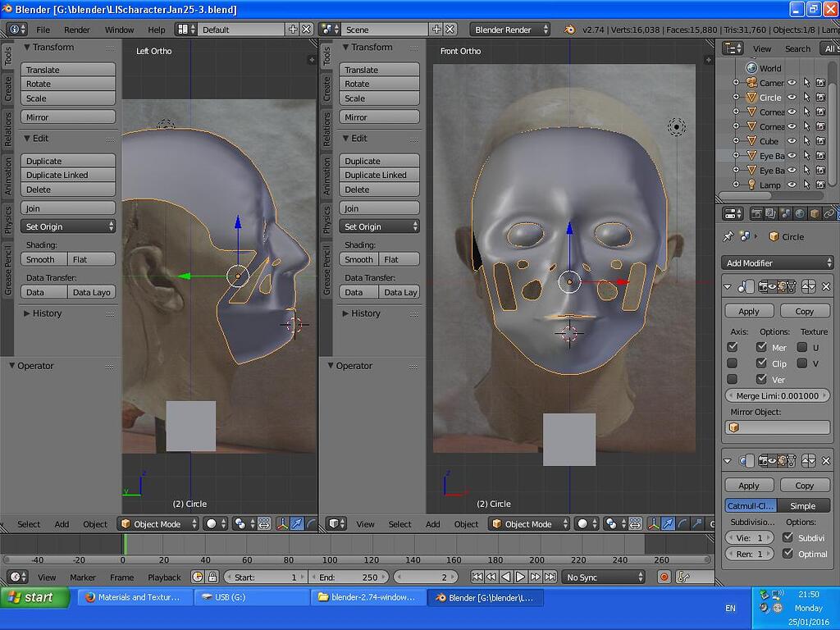
Task: Open the File menu
Action: [x=43, y=30]
